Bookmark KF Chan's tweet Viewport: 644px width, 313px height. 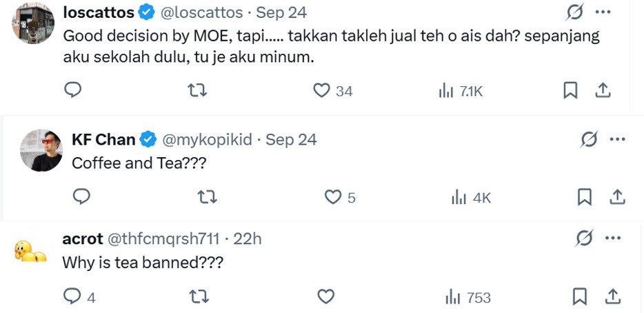point(584,197)
